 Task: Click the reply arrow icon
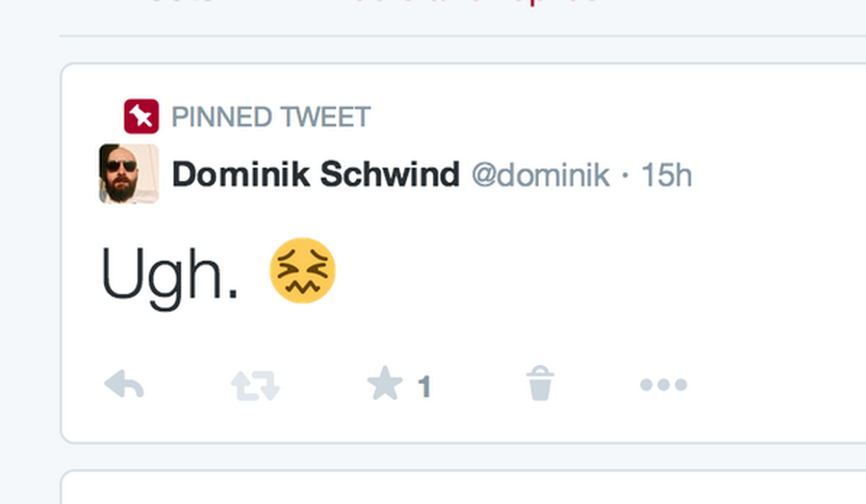coord(124,386)
